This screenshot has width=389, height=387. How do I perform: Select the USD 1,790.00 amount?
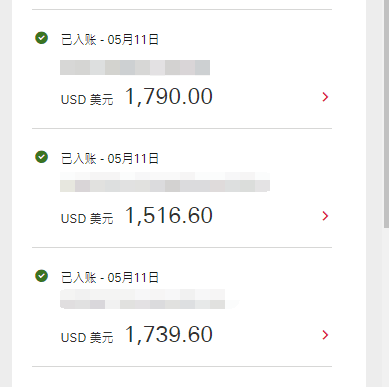tap(169, 97)
